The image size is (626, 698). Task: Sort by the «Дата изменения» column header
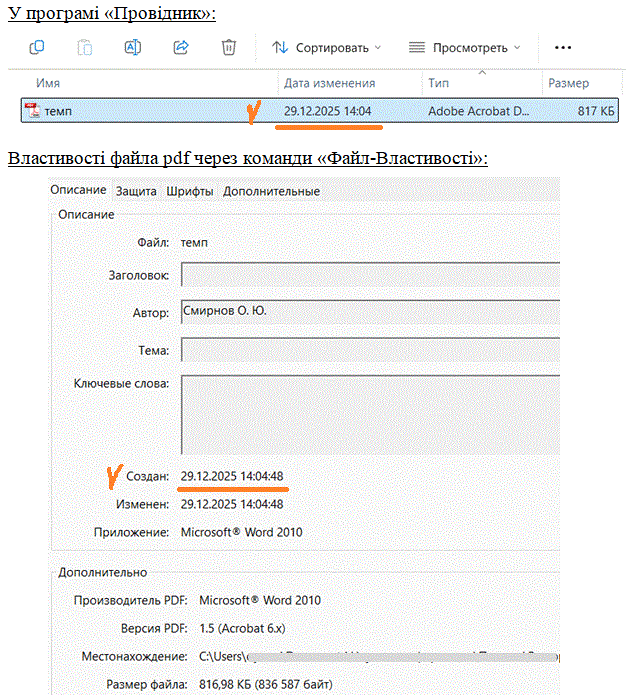(330, 83)
